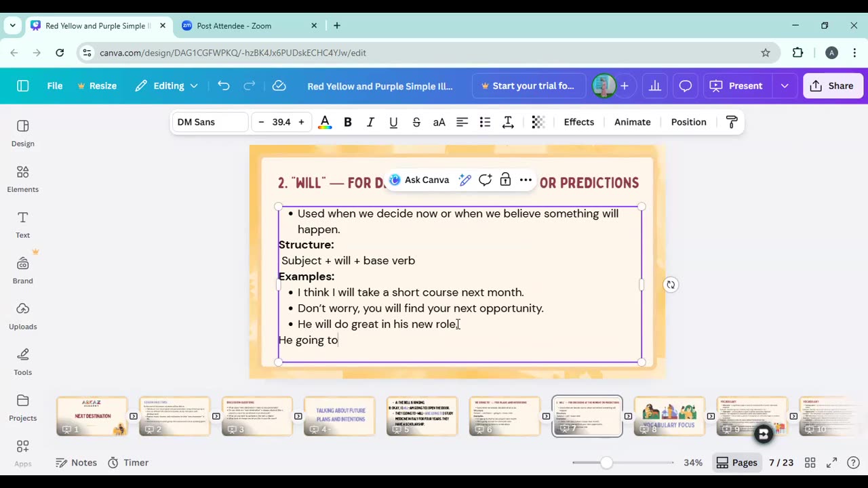Open the DM Sans font selector

[x=210, y=122]
